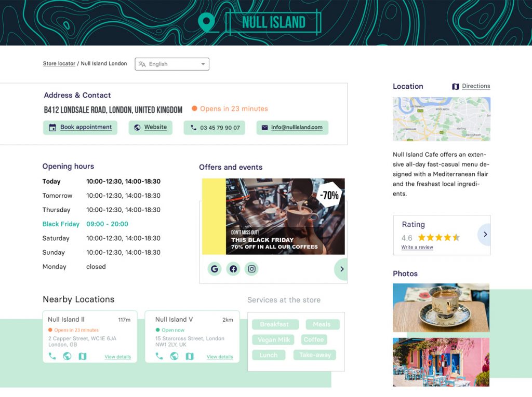The height and width of the screenshot is (397, 532).
Task: Advance the offers carousel with right chevron
Action: click(341, 269)
